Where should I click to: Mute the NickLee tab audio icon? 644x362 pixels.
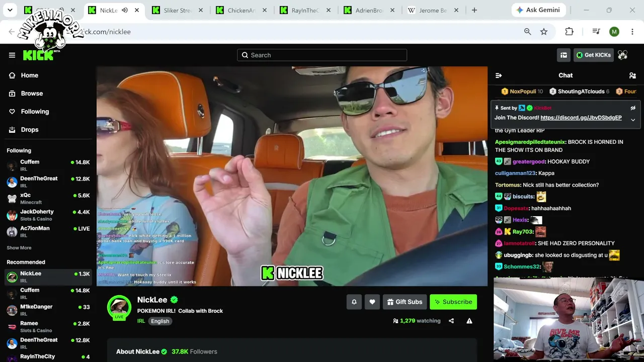coord(125,10)
